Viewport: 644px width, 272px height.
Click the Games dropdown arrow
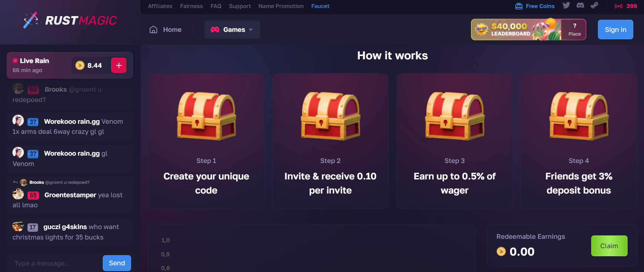251,30
